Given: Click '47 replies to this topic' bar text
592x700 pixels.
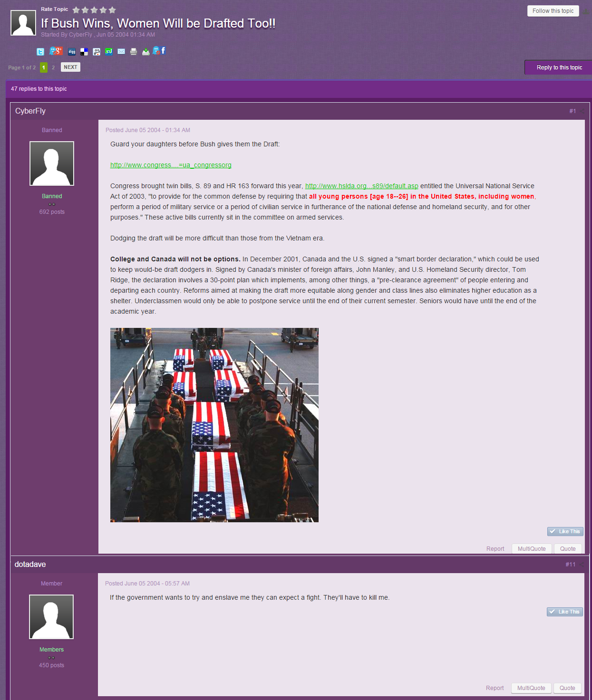Looking at the screenshot, I should tap(39, 89).
